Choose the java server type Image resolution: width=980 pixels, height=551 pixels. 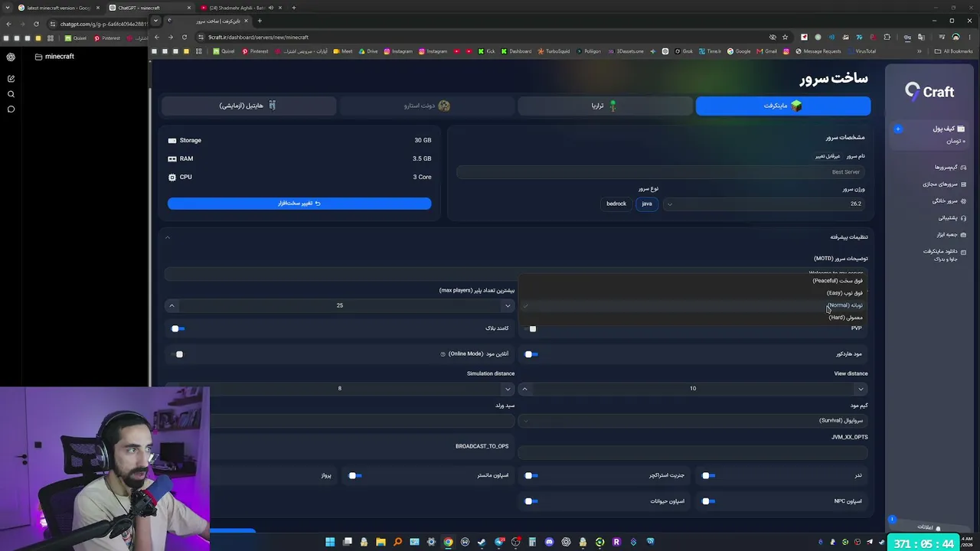point(647,204)
